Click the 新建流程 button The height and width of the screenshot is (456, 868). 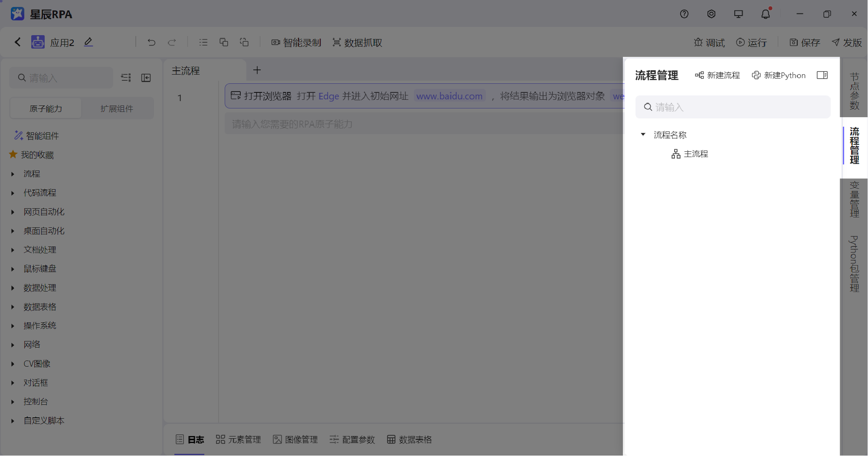coord(717,75)
